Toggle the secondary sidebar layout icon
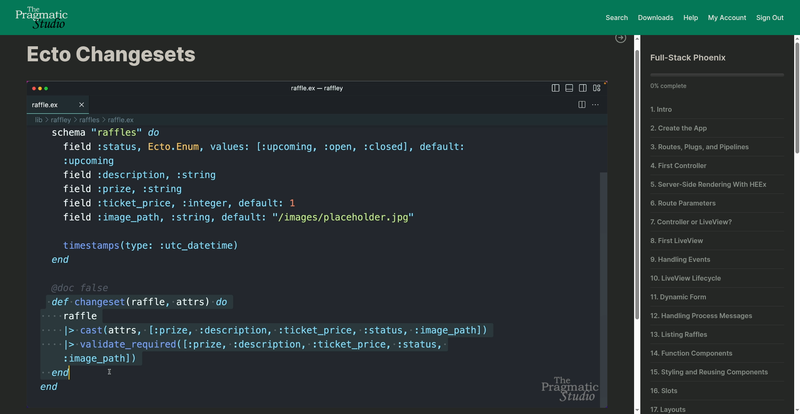Screen dimensions: 800x414 582,88
